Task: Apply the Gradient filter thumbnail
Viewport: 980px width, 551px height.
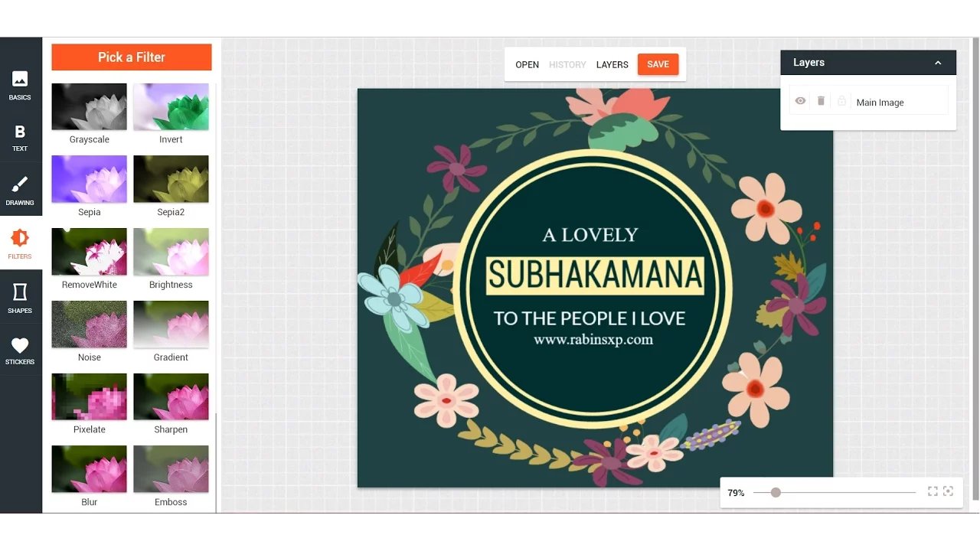Action: [171, 324]
